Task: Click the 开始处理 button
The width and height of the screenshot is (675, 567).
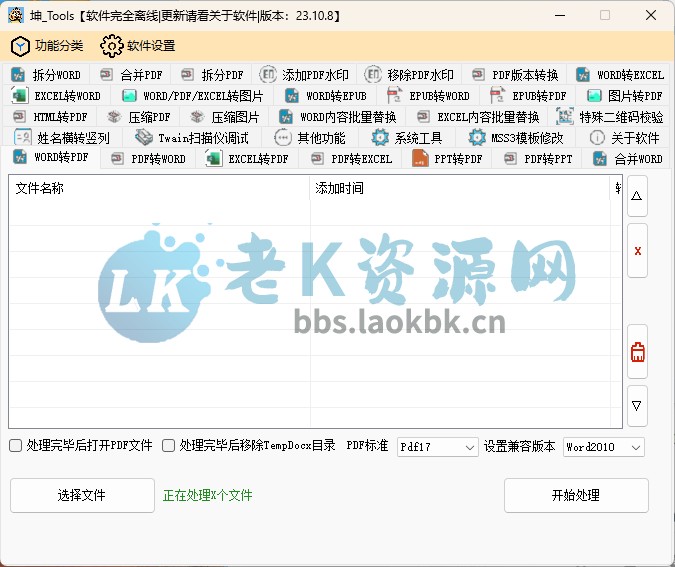Action: tap(576, 495)
